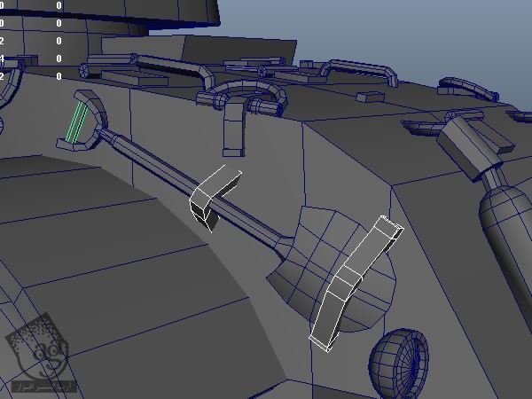Image resolution: width=532 pixels, height=399 pixels.
Task: Click the empty blue viewport background to deselect
Action: [x=399, y=27]
